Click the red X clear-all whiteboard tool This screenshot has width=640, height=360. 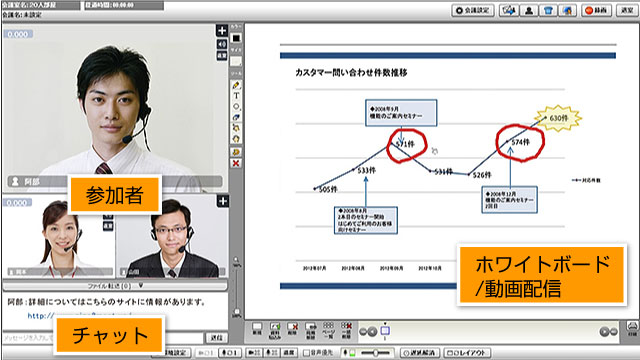[x=236, y=163]
